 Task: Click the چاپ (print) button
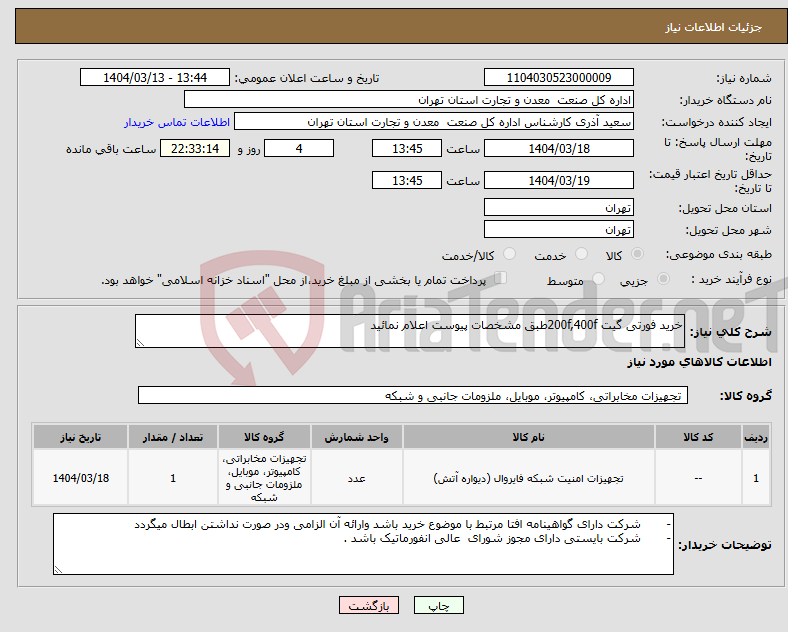pyautogui.click(x=438, y=605)
